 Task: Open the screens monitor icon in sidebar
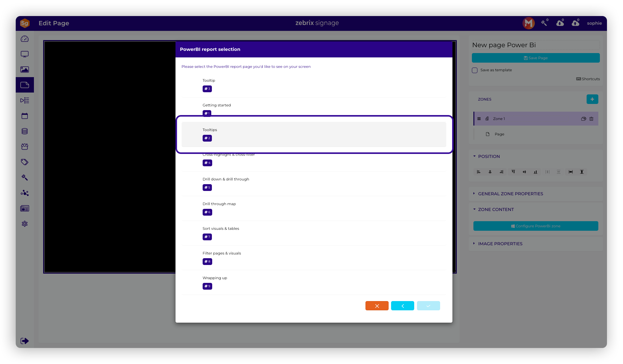tap(25, 54)
